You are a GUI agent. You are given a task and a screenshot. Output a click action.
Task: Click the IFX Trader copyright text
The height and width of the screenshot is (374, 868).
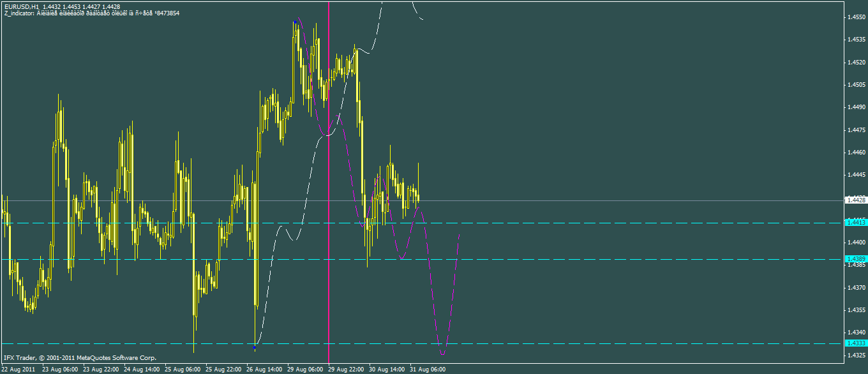(80, 358)
